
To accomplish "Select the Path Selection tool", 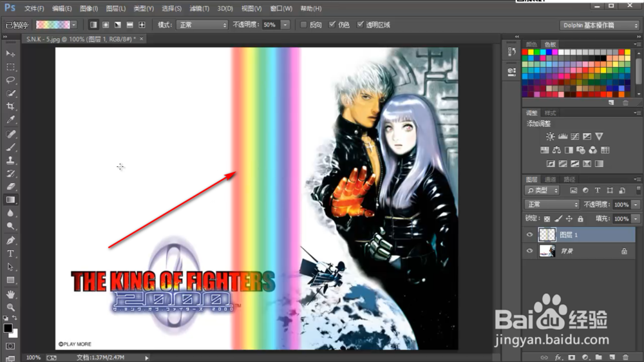I will (10, 267).
